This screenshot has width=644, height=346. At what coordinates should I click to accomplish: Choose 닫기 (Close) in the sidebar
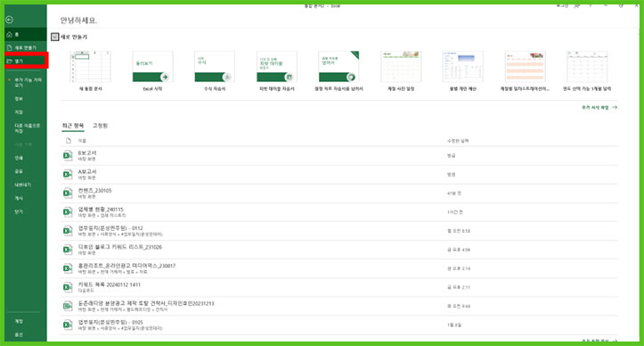point(19,211)
